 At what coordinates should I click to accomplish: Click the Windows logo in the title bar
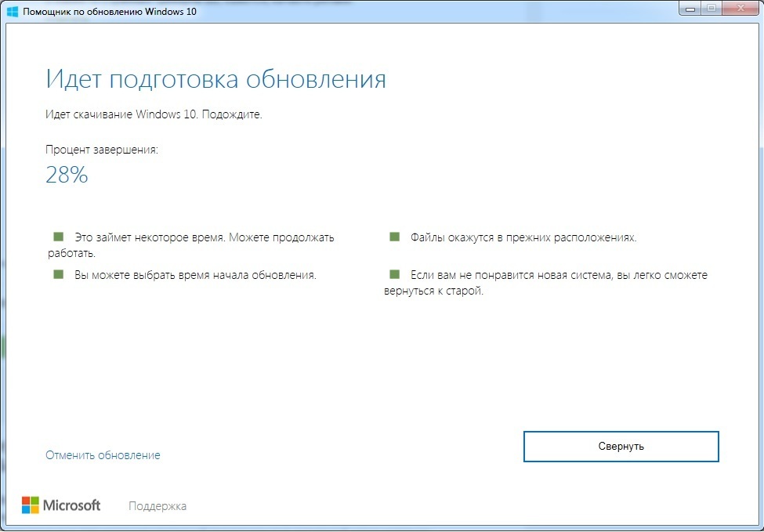[13, 12]
